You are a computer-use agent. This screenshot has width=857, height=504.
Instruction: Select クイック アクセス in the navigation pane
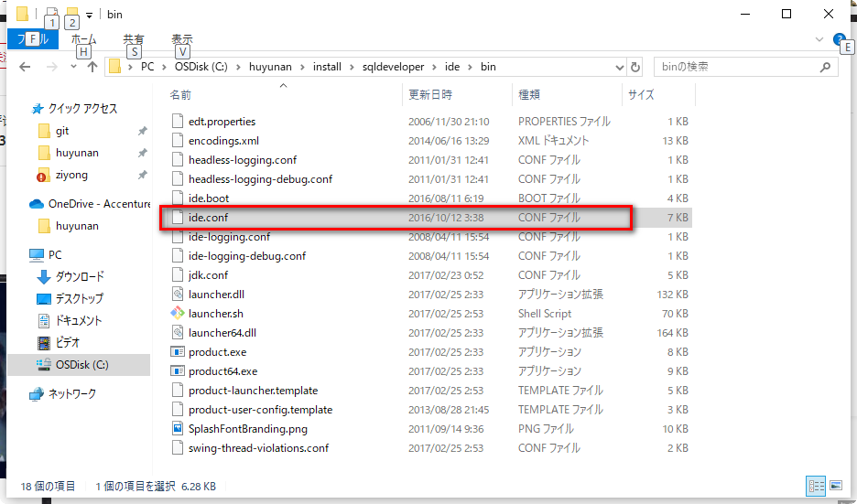point(82,109)
